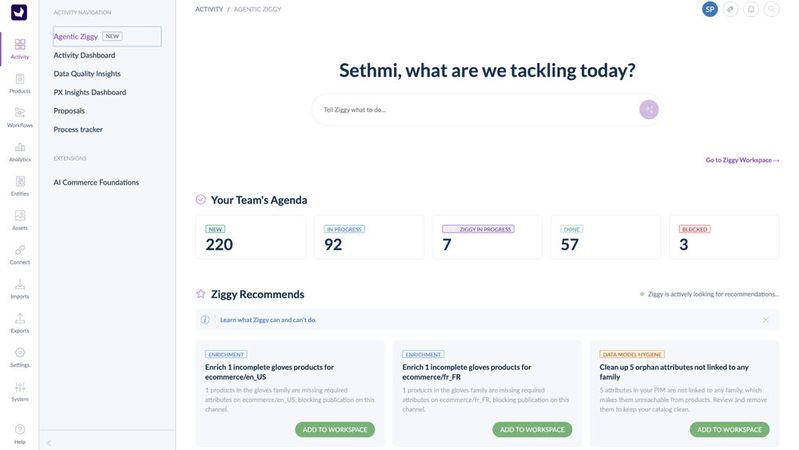The image size is (799, 450).
Task: Open the Products sidebar section
Action: [x=20, y=84]
